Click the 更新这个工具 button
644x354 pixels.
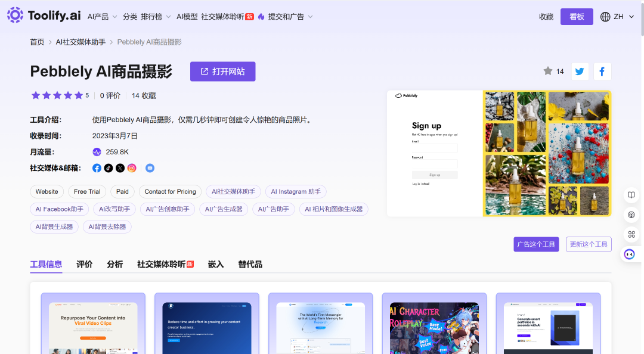(589, 244)
